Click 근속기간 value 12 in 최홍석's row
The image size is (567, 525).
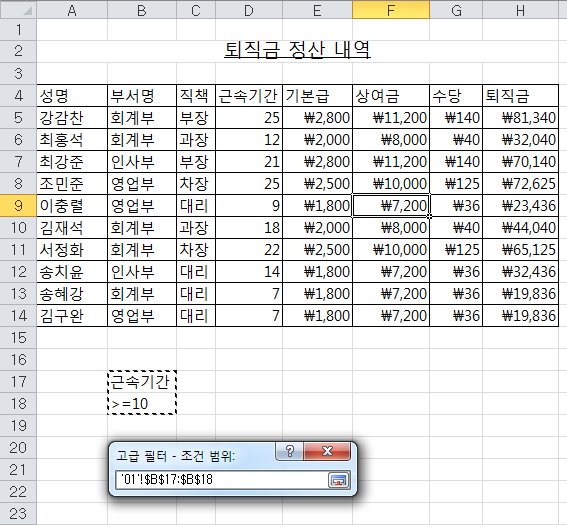249,140
